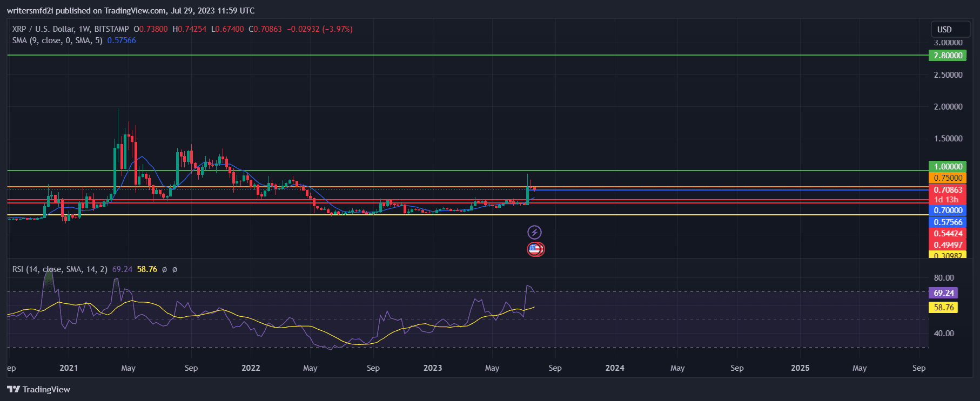Click the 2024 label on time axis
The width and height of the screenshot is (980, 401).
click(615, 368)
